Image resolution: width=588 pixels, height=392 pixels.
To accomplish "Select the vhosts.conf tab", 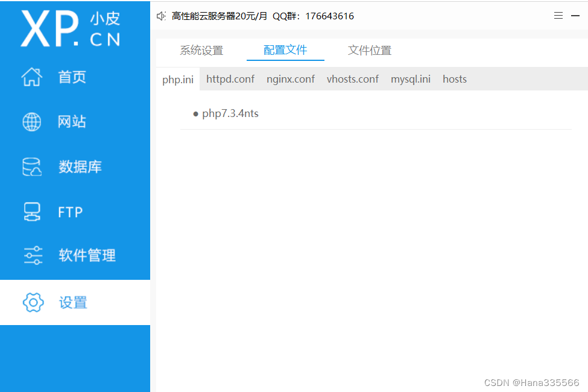I will pyautogui.click(x=353, y=79).
